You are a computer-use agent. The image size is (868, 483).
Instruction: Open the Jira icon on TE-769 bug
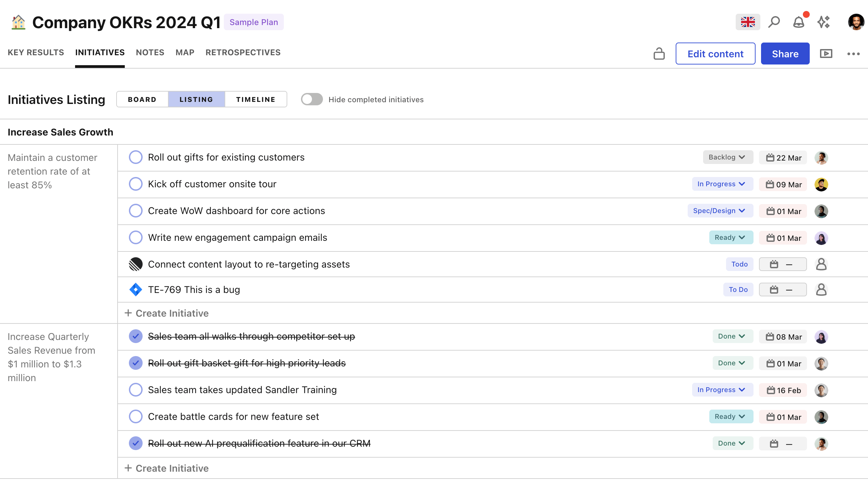coord(136,290)
